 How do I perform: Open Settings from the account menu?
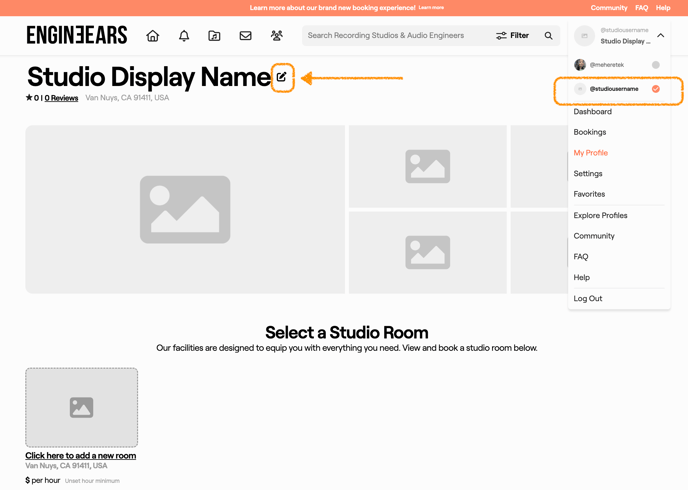coord(588,174)
